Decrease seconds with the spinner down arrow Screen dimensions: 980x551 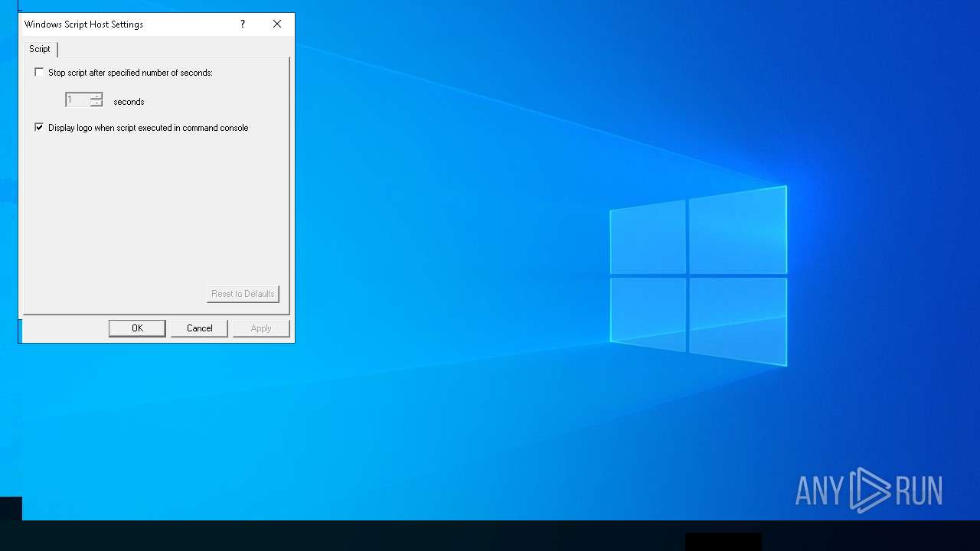pyautogui.click(x=96, y=103)
